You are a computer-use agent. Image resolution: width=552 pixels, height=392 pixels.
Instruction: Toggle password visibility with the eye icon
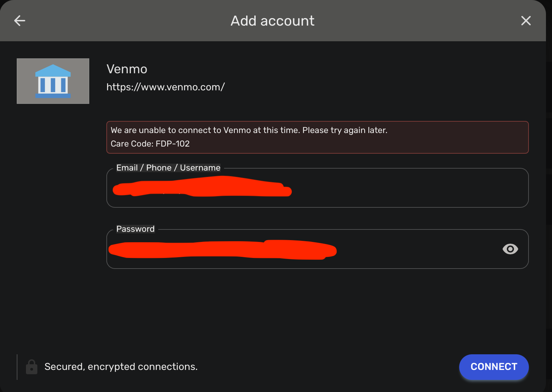pyautogui.click(x=510, y=249)
